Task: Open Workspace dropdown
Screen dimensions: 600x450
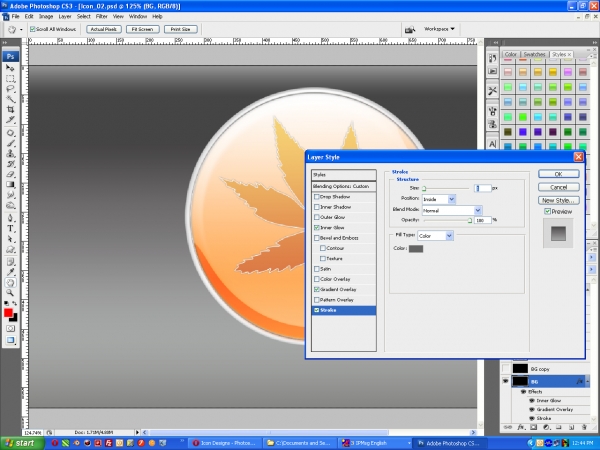Action: click(x=439, y=29)
